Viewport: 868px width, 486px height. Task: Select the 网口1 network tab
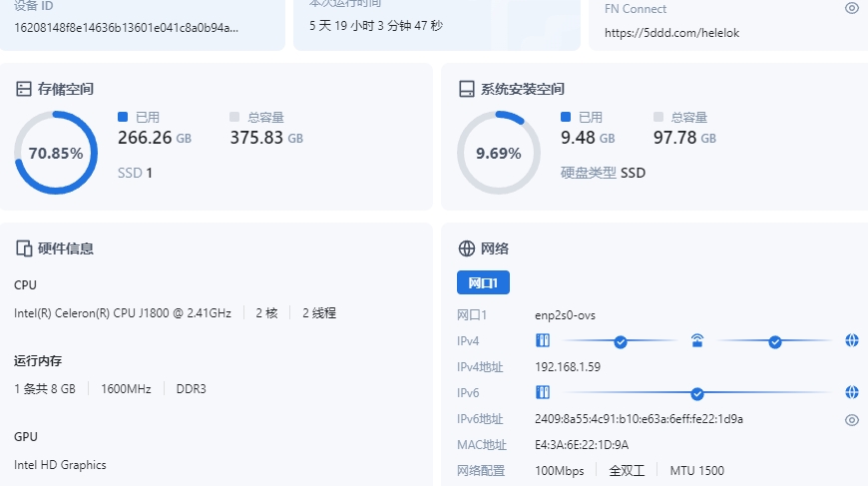(483, 282)
